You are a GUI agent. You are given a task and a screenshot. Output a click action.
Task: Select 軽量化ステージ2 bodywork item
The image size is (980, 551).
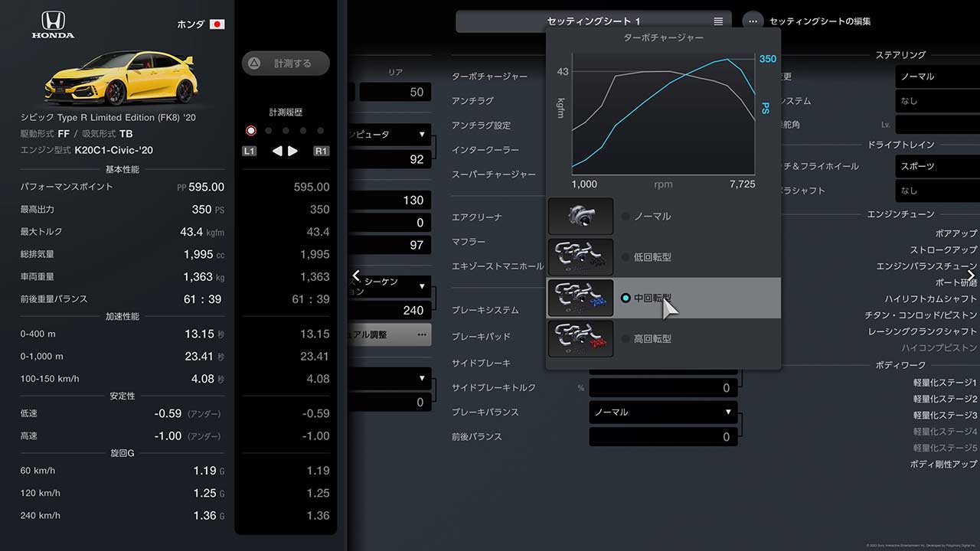(x=945, y=399)
